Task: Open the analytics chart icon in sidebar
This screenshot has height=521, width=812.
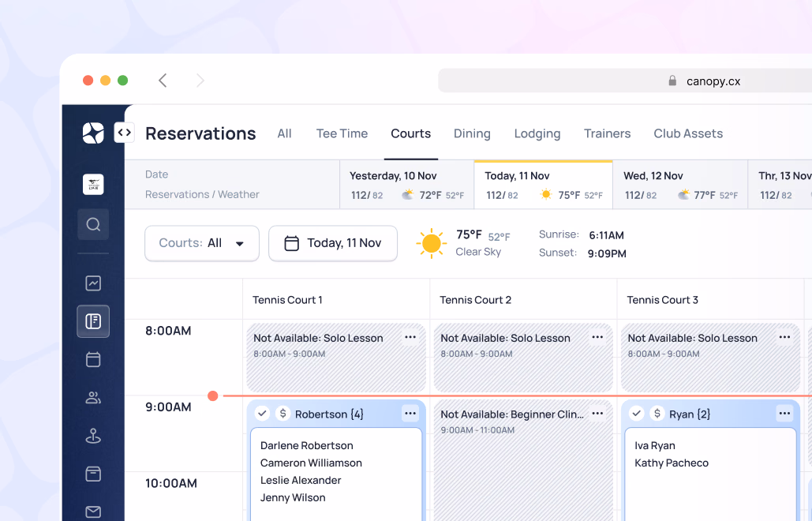Action: coord(93,283)
